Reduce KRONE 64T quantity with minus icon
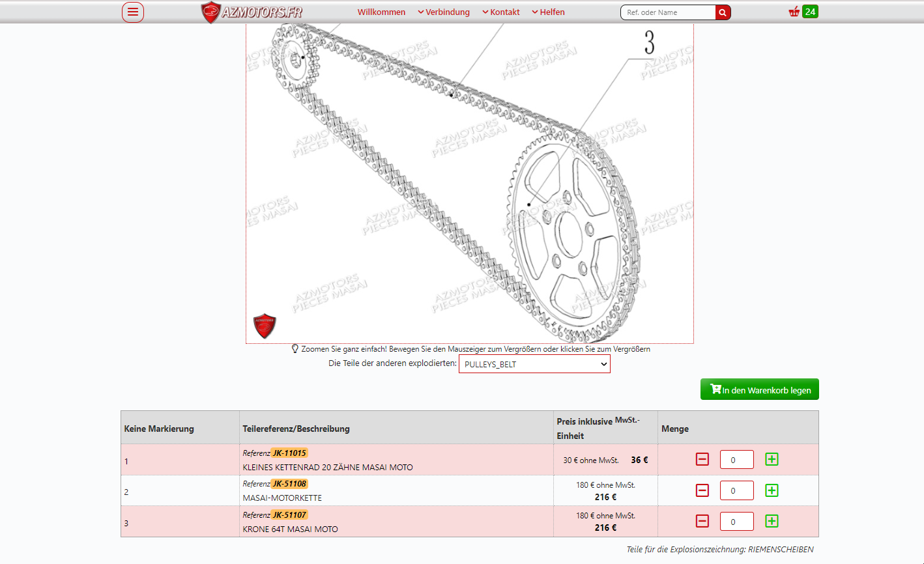 click(x=702, y=521)
